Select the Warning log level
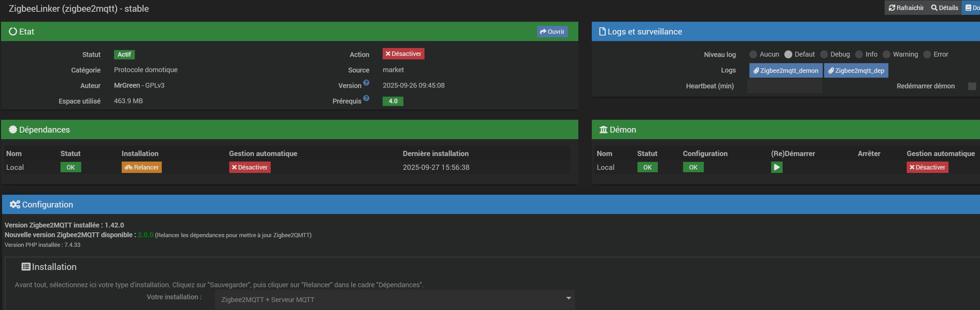The image size is (980, 310). coord(886,54)
